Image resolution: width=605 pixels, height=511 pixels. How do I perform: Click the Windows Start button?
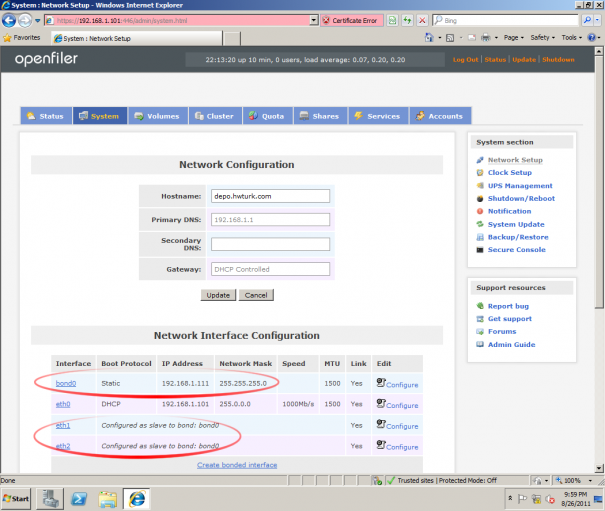[x=16, y=499]
